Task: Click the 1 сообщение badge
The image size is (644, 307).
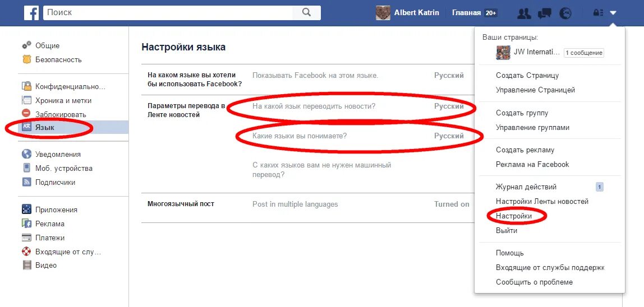Action: 583,53
